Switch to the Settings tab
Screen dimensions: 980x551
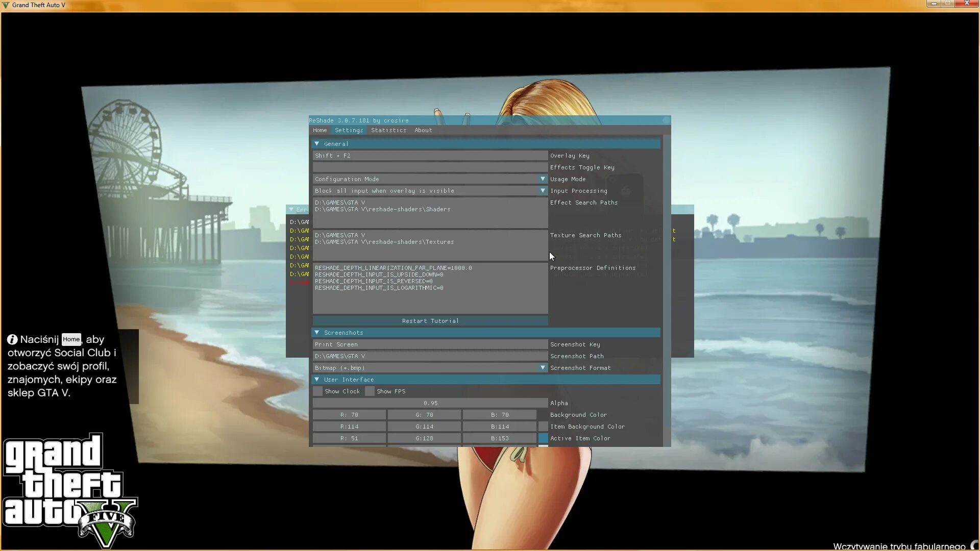coord(349,130)
